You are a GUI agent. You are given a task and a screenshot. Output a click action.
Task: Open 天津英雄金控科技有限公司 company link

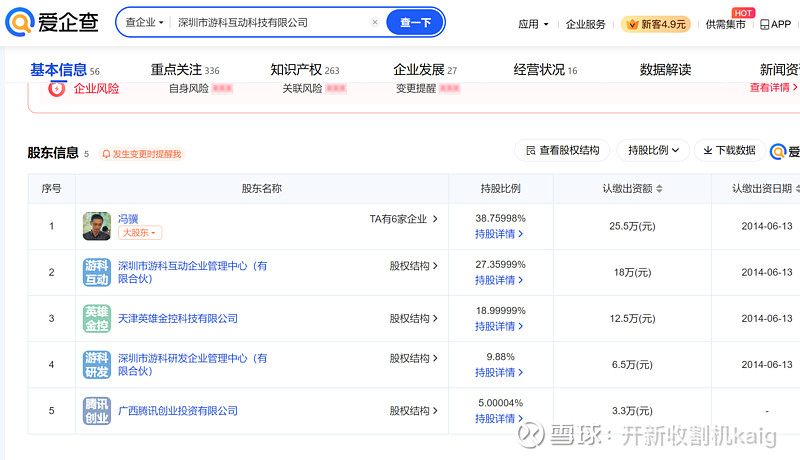click(178, 318)
